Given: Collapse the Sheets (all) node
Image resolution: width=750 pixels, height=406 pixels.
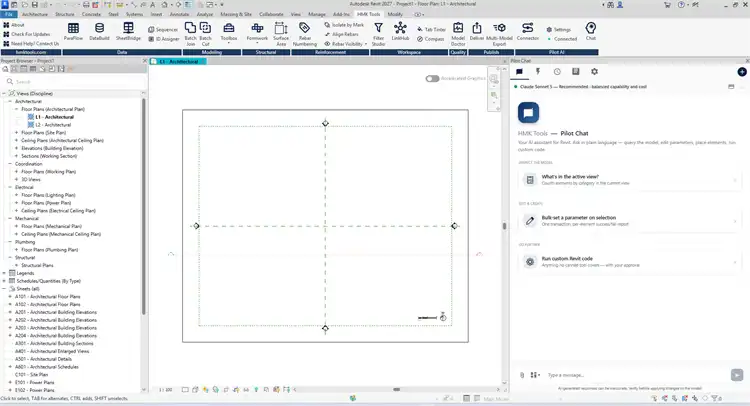Looking at the screenshot, I should 4,289.
